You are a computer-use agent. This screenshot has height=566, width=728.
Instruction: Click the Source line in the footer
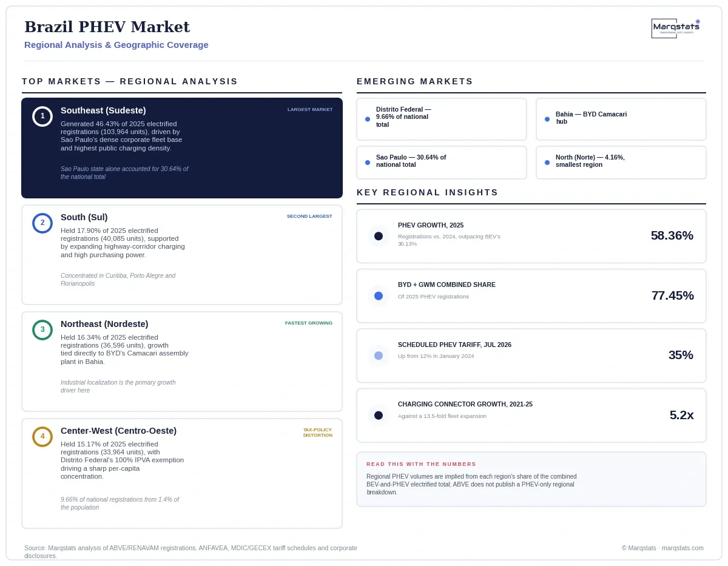coord(190,552)
